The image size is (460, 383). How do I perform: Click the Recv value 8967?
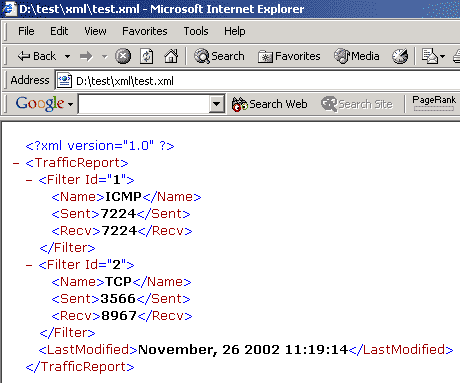[x=119, y=316]
